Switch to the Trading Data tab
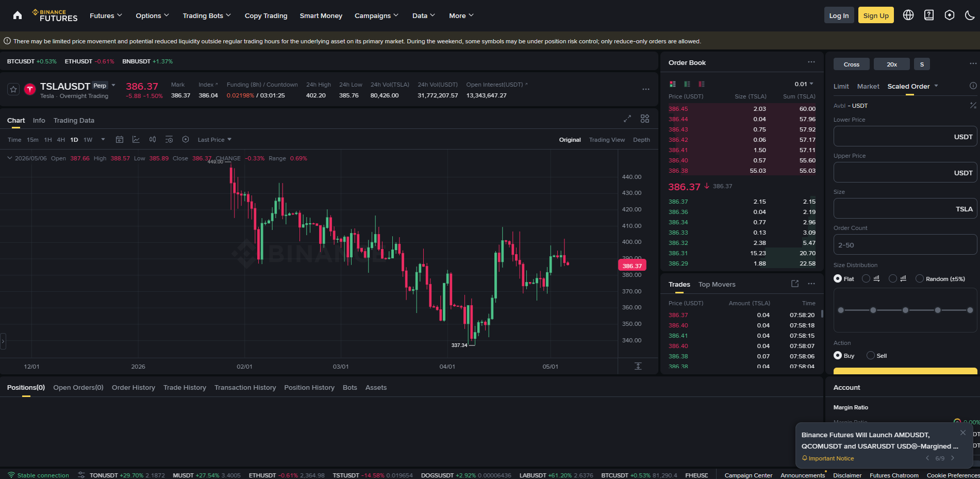The width and height of the screenshot is (980, 479). click(x=74, y=120)
